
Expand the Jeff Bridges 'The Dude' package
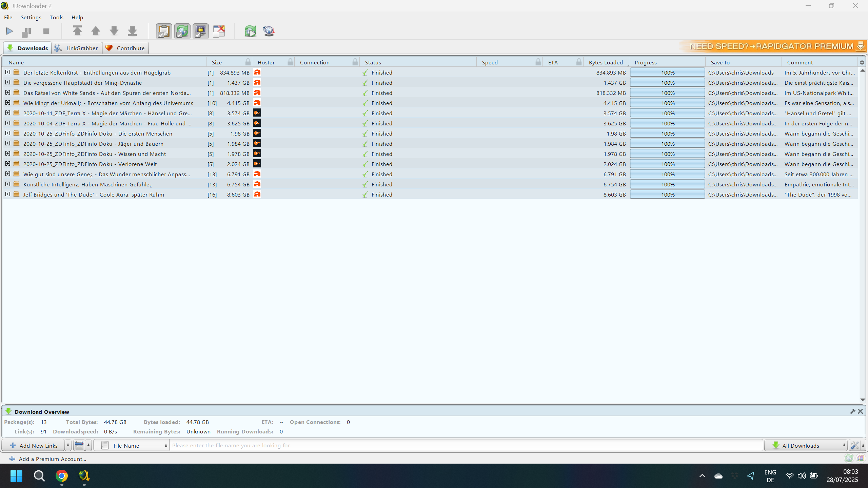(8, 194)
